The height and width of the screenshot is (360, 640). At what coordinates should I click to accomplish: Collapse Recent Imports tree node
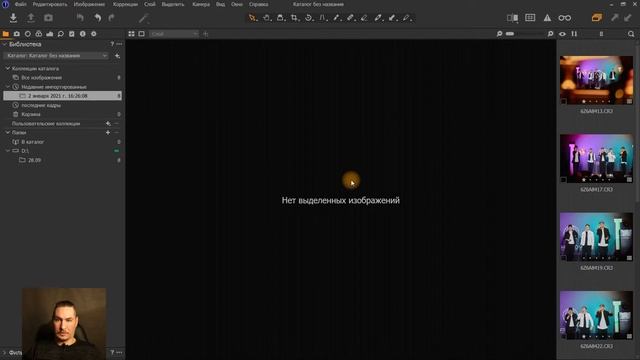tap(7, 87)
